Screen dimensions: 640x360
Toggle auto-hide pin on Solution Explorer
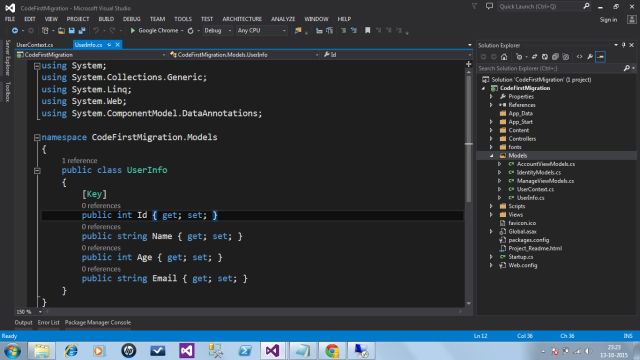click(624, 45)
